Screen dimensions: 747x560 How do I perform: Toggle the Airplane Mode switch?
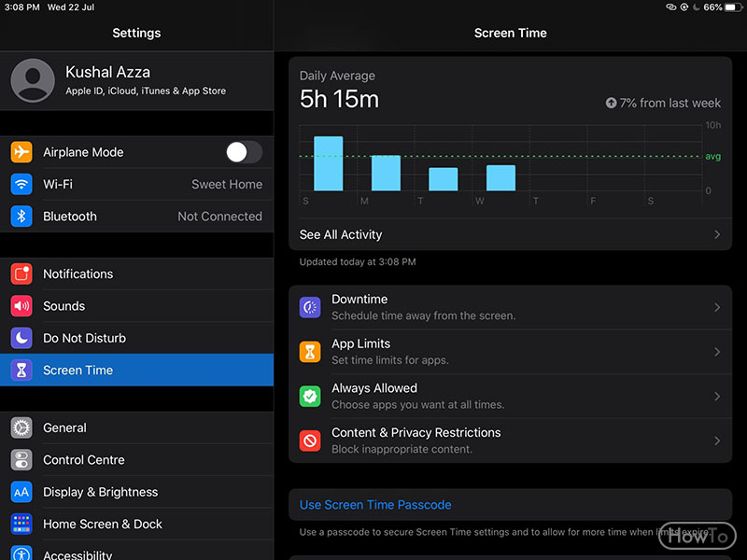[244, 152]
